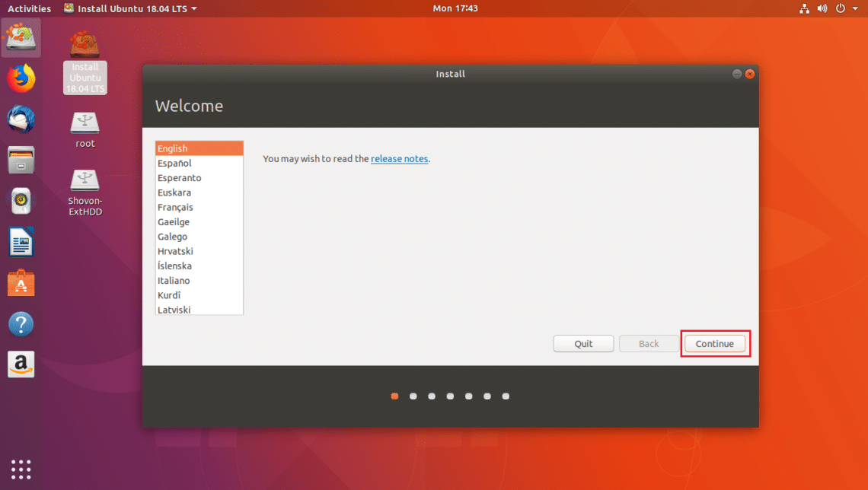Image resolution: width=868 pixels, height=490 pixels.
Task: Select Italiano in the language list
Action: point(199,281)
